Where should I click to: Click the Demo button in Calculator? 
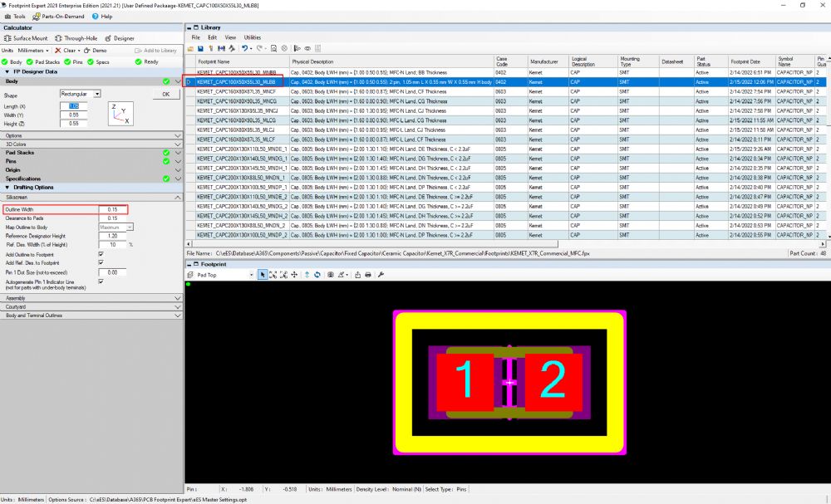point(96,51)
